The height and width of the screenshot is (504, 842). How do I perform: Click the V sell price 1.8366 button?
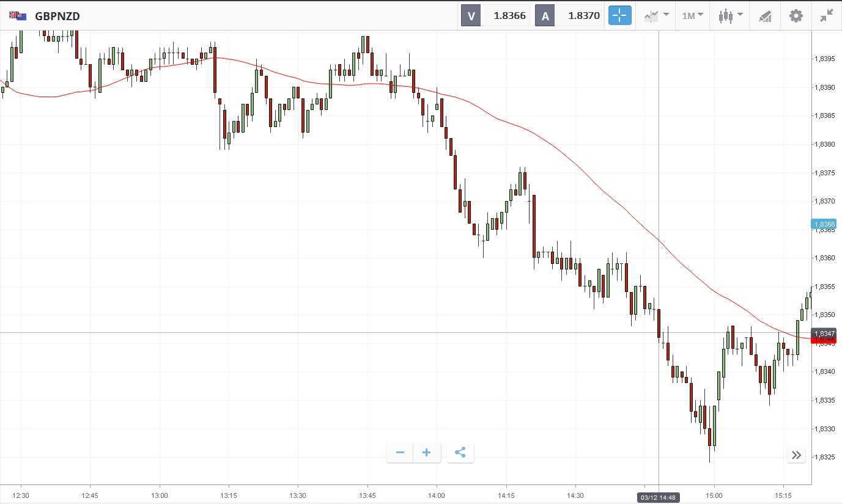pos(495,16)
